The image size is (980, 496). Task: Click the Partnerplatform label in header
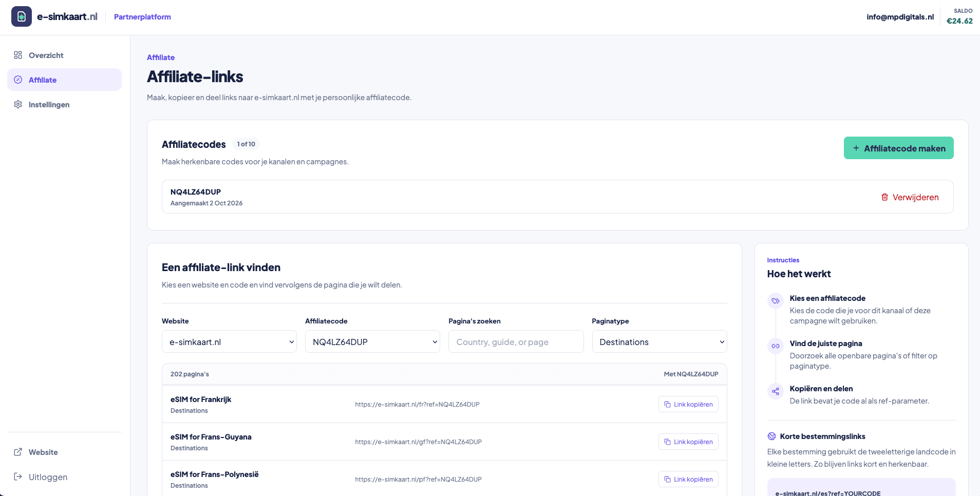[x=142, y=16]
